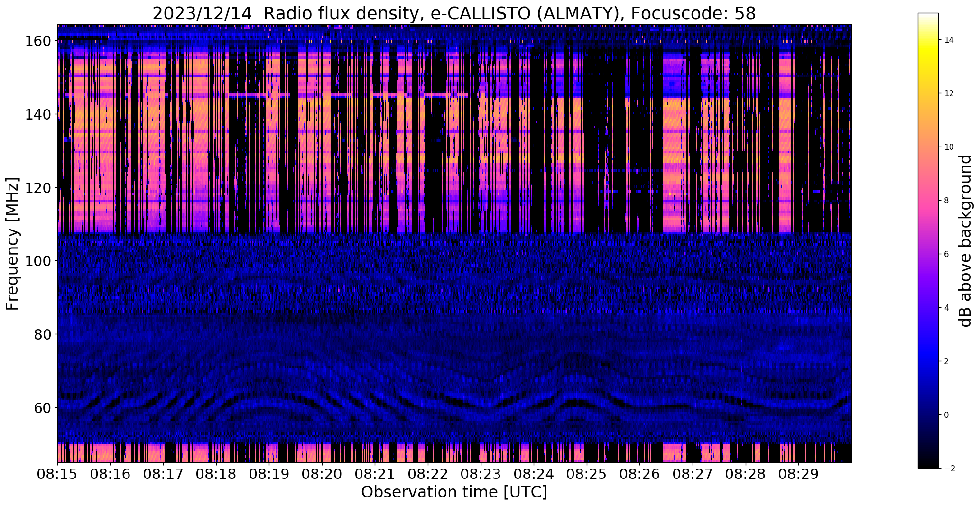Click the plot title mentioning e-CALLISTO (ALMATY)
This screenshot has width=980, height=506.
click(x=454, y=13)
